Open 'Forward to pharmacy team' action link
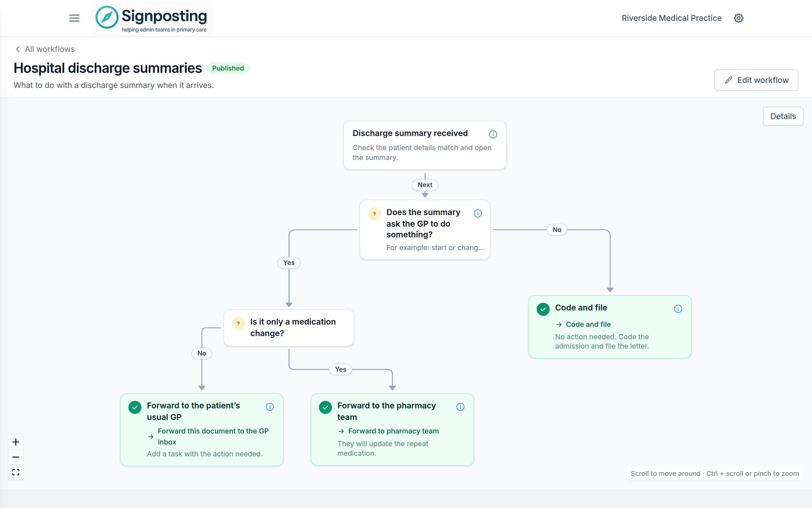The height and width of the screenshot is (508, 812). pos(389,431)
